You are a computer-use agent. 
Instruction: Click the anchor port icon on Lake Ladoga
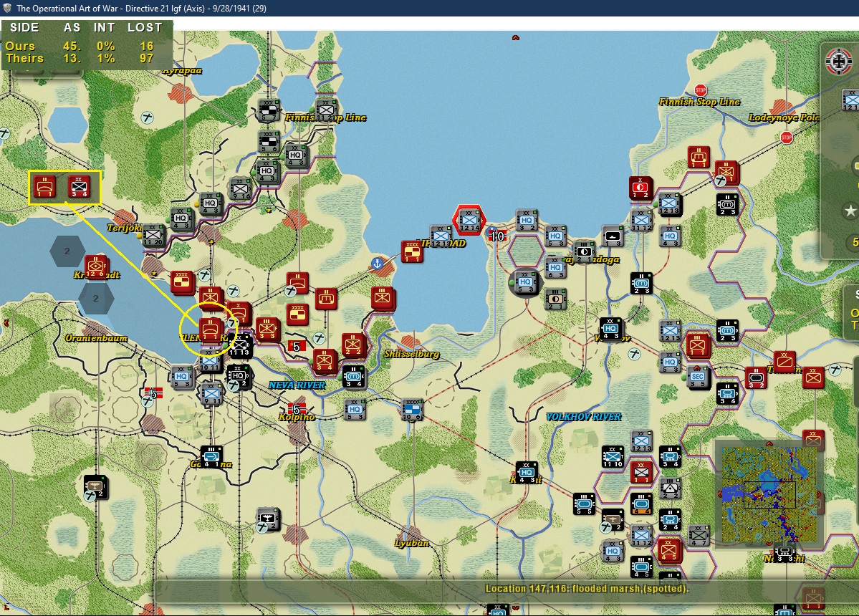[x=377, y=264]
